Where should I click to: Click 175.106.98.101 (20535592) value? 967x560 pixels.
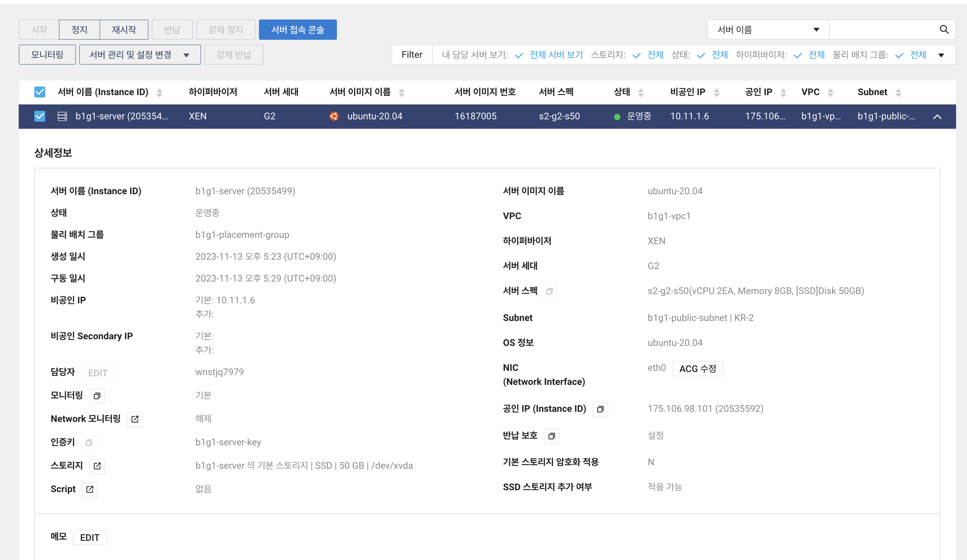point(705,409)
